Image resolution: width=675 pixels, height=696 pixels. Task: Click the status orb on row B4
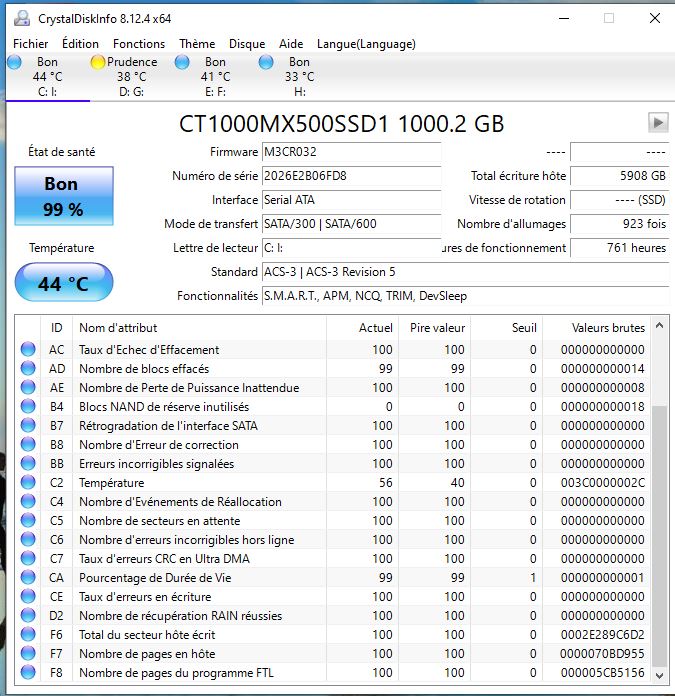click(x=28, y=407)
